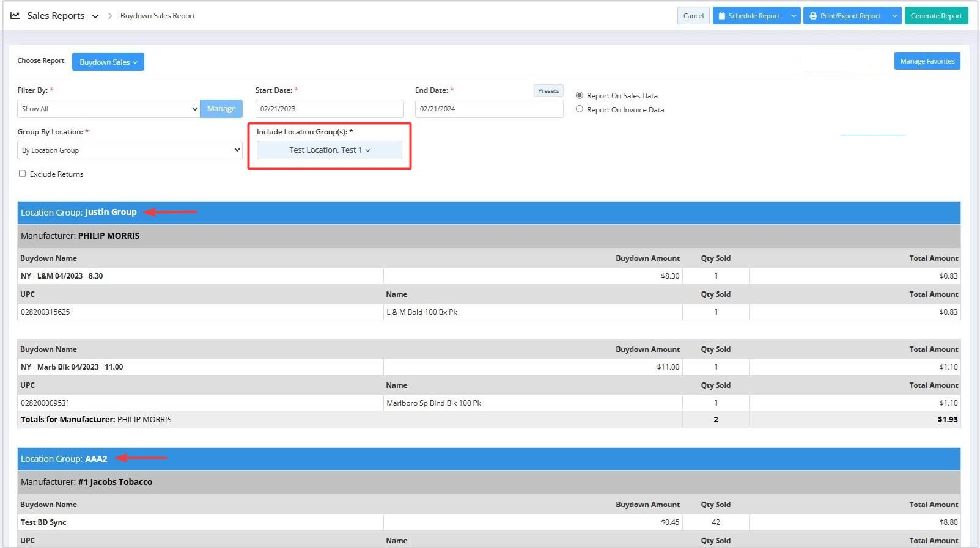
Task: Click the Sales Reports chart icon
Action: pyautogui.click(x=15, y=16)
